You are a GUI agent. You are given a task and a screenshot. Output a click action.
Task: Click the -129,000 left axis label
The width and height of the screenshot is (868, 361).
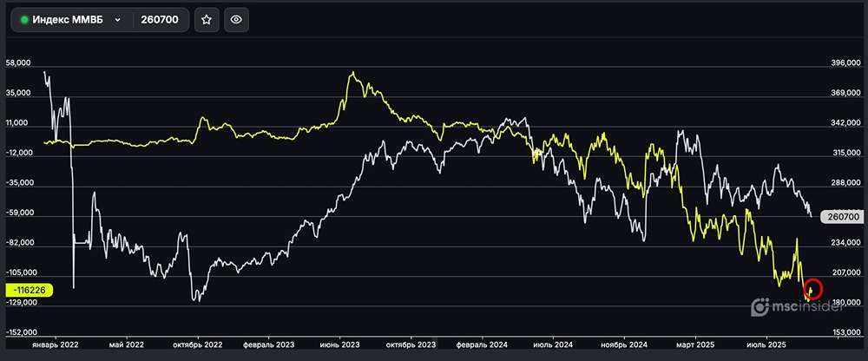pos(21,303)
